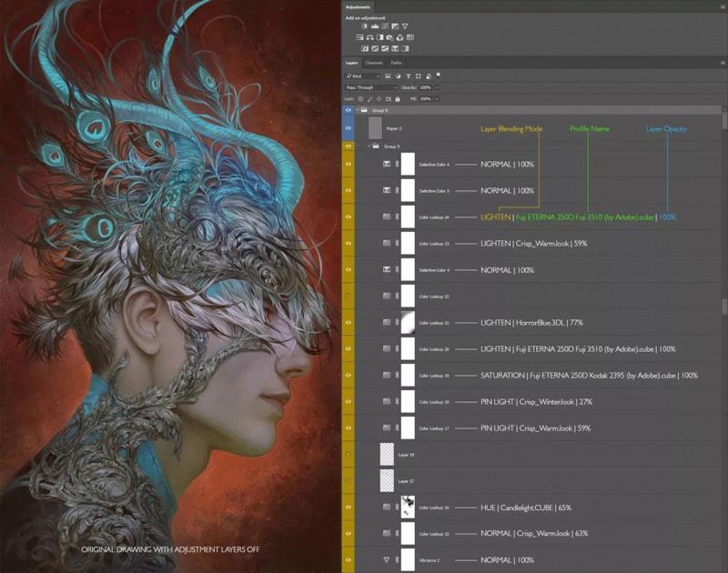Collapse the Group 9 folder arrow
Image resolution: width=728 pixels, height=573 pixels.
(369, 146)
